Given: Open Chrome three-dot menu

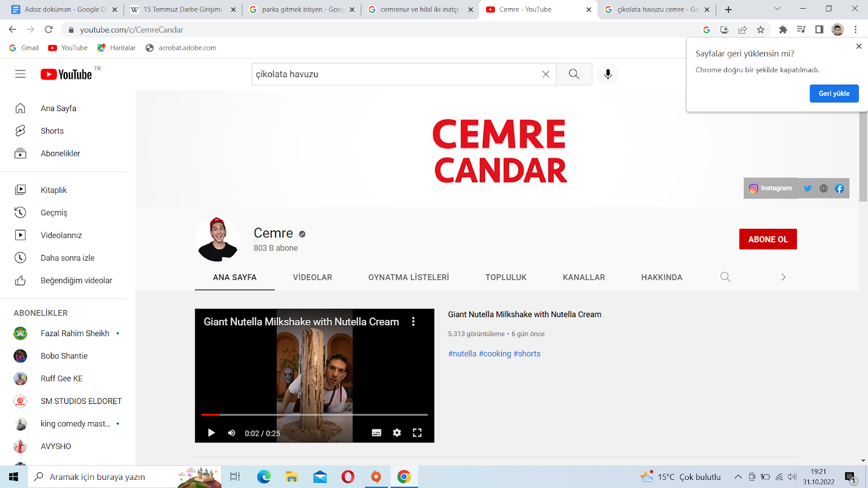Looking at the screenshot, I should tap(856, 30).
